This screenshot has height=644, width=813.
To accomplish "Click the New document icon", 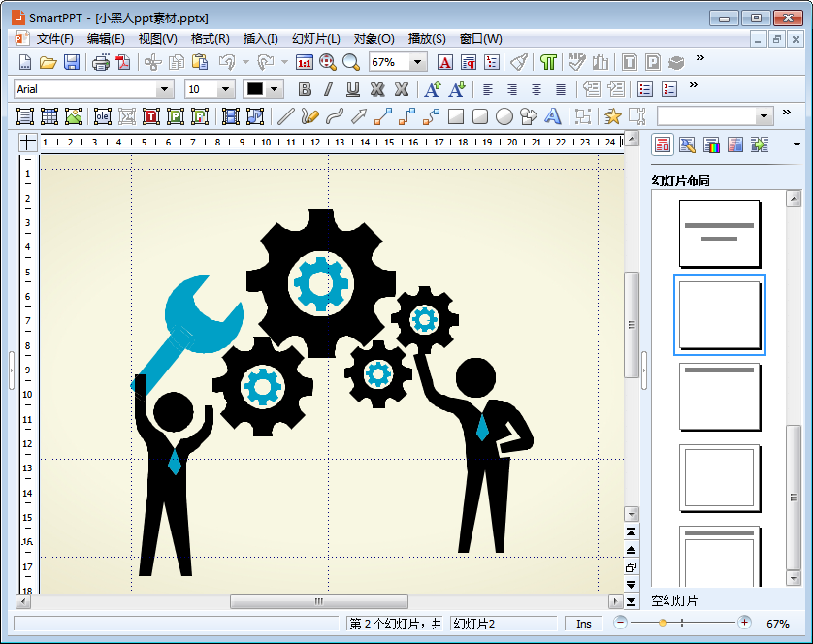I will pyautogui.click(x=25, y=62).
